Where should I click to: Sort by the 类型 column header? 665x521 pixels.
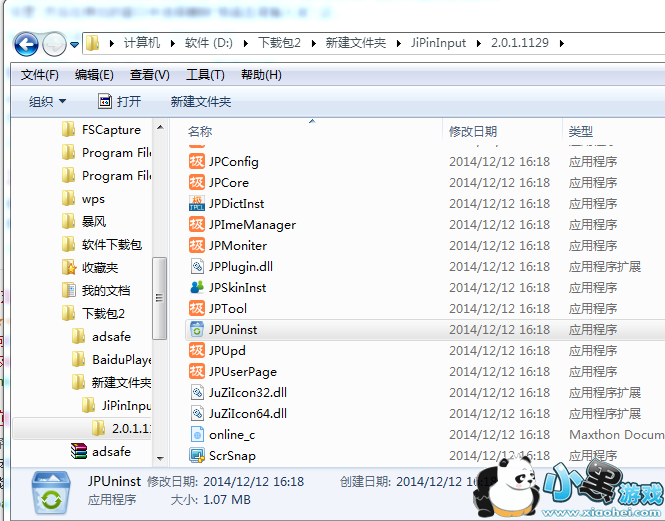coord(581,132)
